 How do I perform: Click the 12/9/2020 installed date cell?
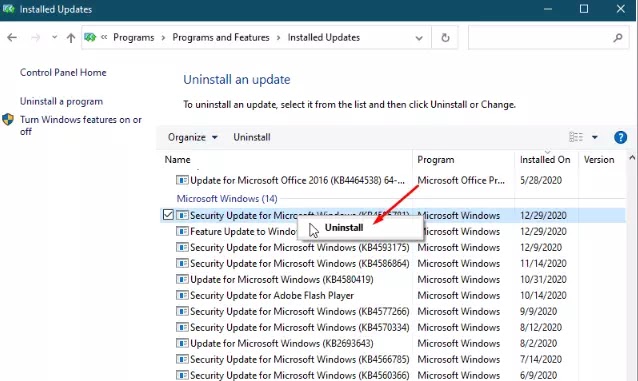[541, 247]
